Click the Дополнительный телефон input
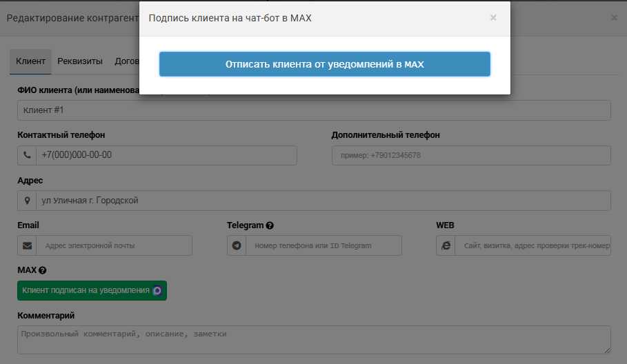This screenshot has height=364, width=627. [x=471, y=155]
